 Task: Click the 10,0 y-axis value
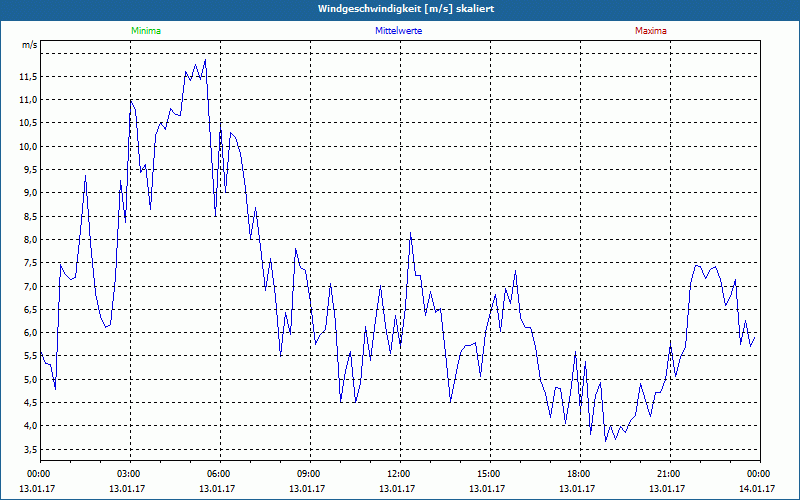tap(29, 146)
